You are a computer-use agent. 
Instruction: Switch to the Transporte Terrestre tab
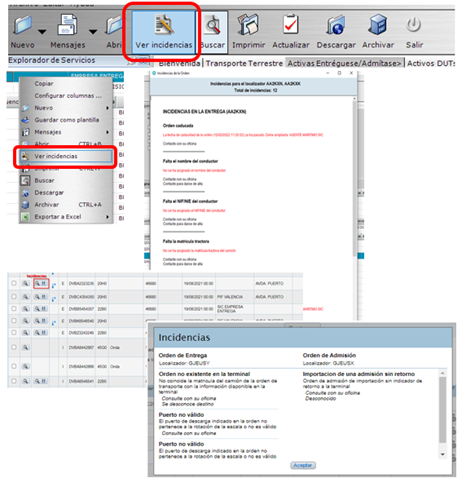[x=244, y=63]
